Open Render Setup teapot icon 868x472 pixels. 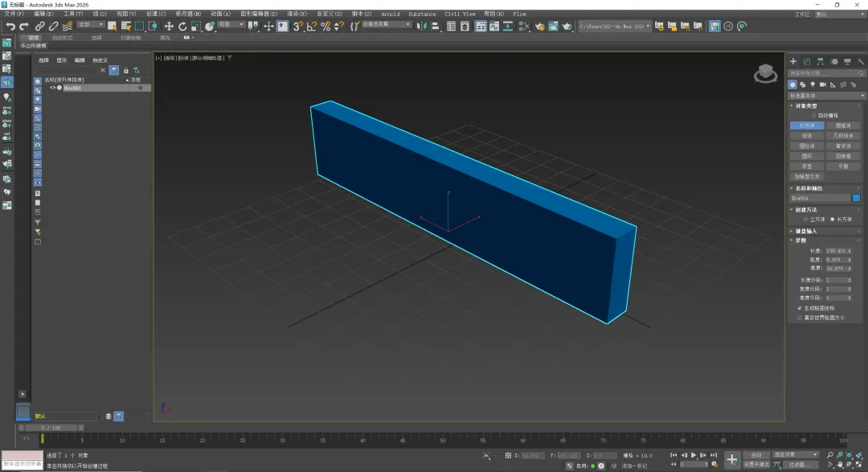(540, 26)
